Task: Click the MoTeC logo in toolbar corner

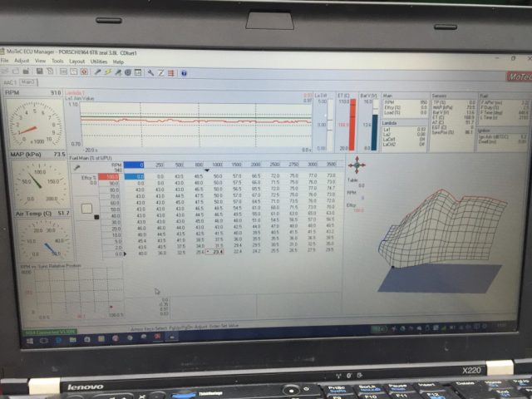Action: coord(519,77)
